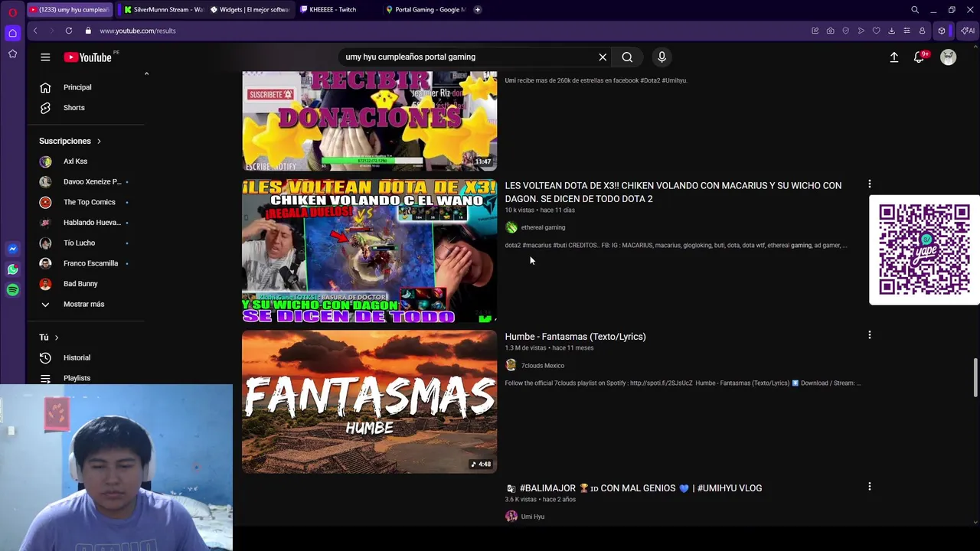Image resolution: width=980 pixels, height=551 pixels.
Task: Go to YouTube home via logo
Action: click(x=89, y=57)
